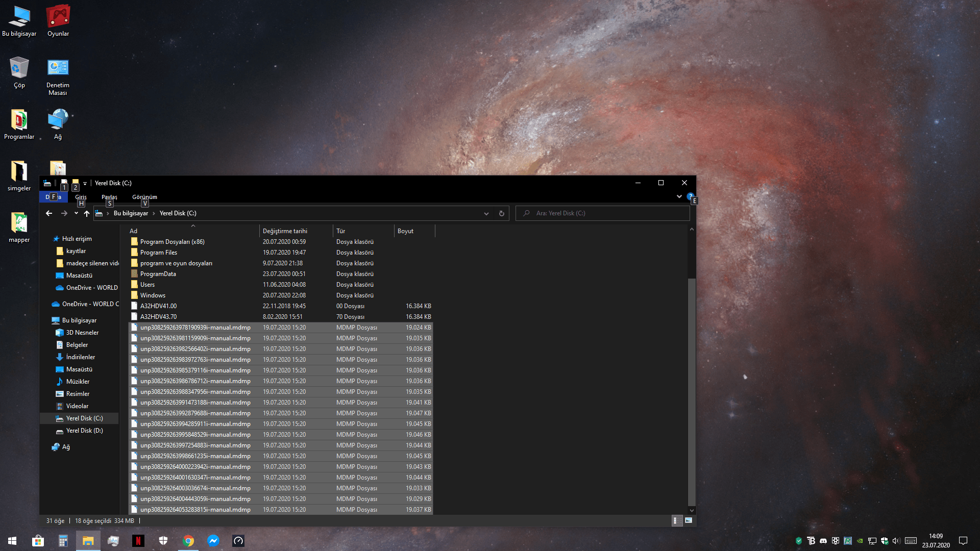This screenshot has height=551, width=980.
Task: Open Google Chrome from the taskbar
Action: click(188, 541)
